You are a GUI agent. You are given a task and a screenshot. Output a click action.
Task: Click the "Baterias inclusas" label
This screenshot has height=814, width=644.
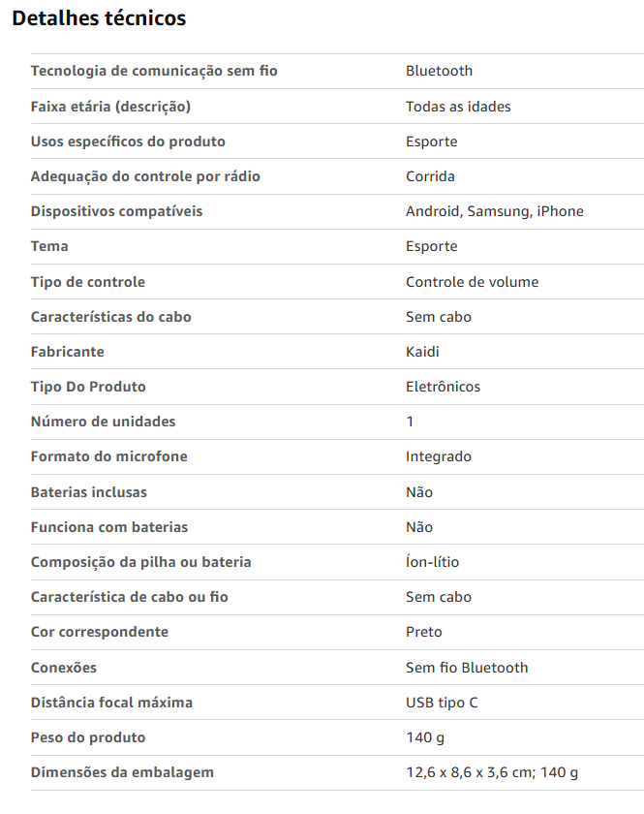[89, 492]
